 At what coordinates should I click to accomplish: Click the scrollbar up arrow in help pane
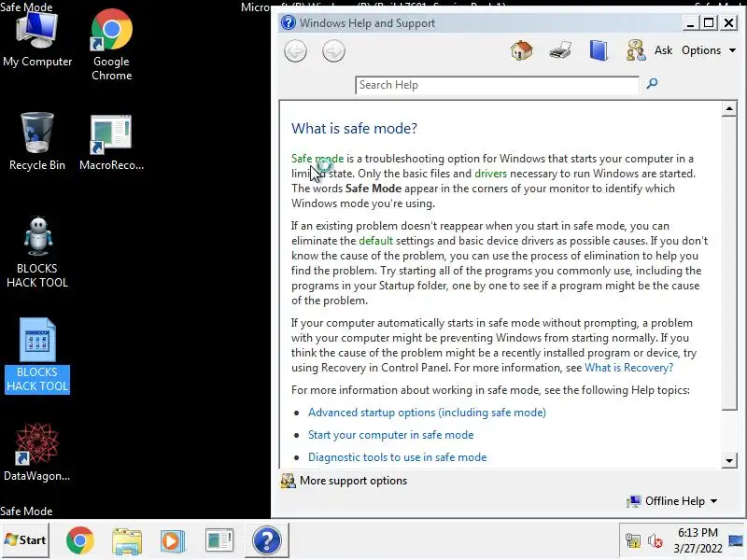[729, 109]
